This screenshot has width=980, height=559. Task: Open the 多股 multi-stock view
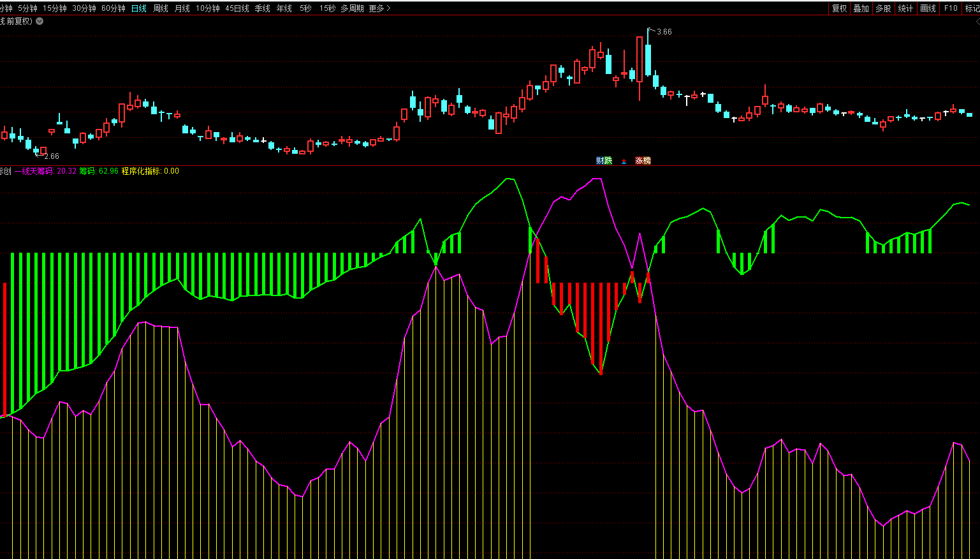coord(883,8)
